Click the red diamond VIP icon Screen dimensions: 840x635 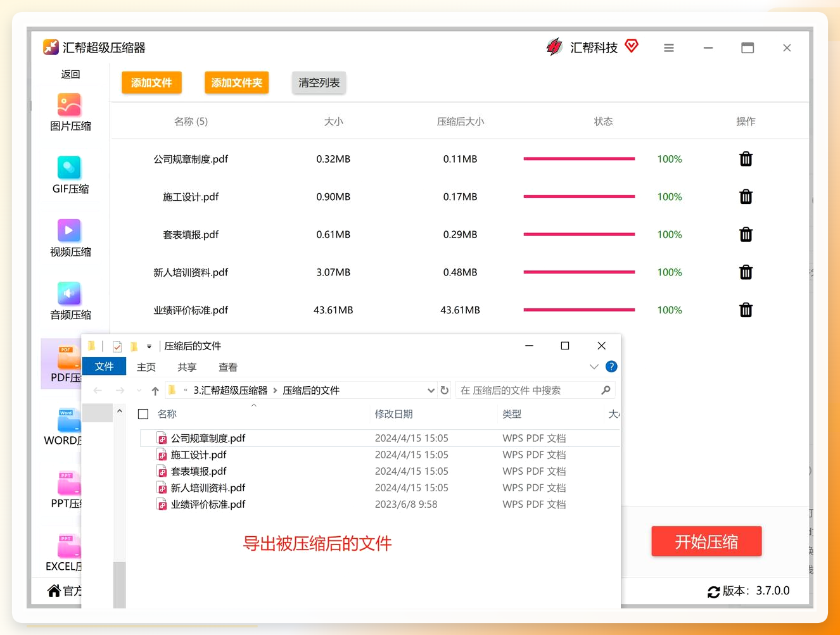632,46
